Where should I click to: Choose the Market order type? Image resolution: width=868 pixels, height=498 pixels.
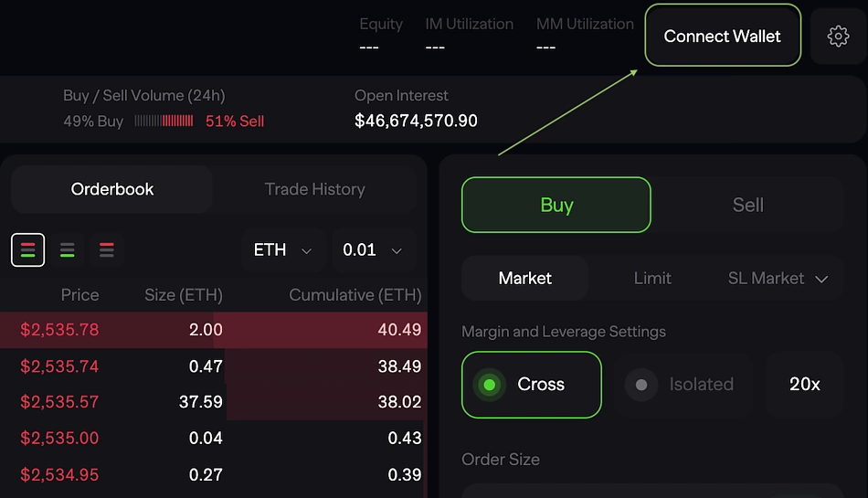coord(524,279)
